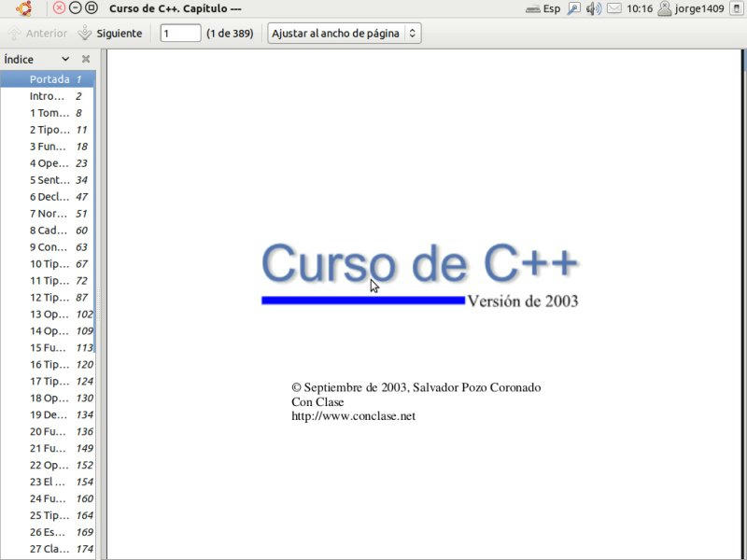Open chapter 25 Tip… page 164

point(48,515)
